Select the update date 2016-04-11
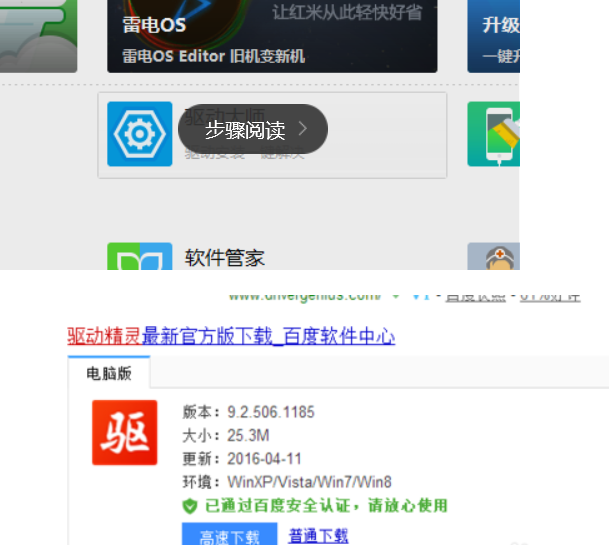609x545 pixels. click(x=264, y=459)
